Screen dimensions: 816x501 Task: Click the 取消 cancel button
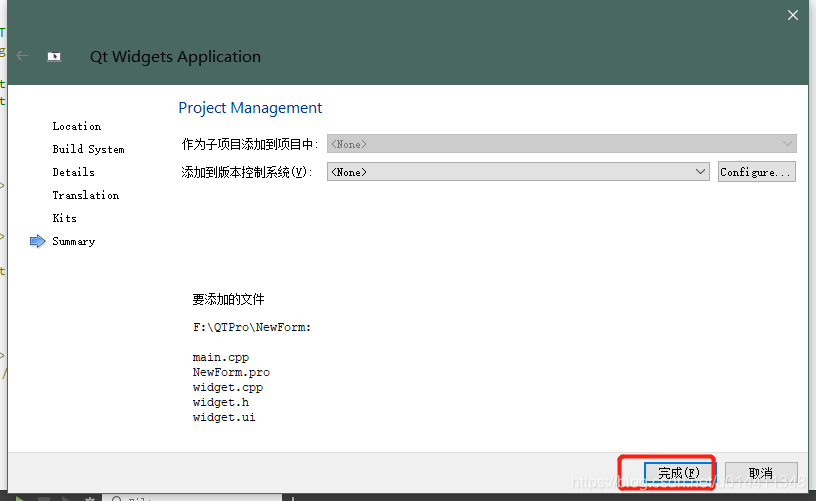[761, 472]
